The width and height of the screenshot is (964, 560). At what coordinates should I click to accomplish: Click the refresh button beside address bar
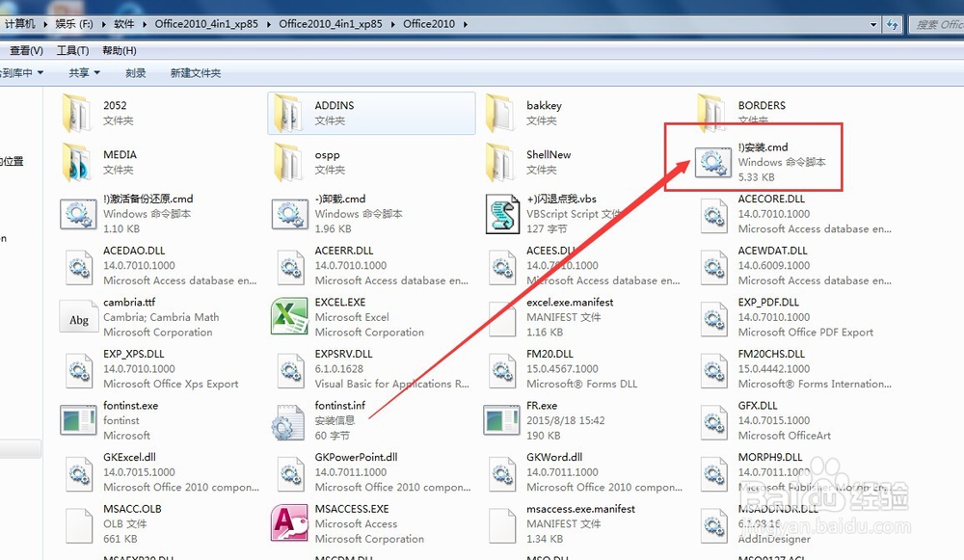coord(892,25)
